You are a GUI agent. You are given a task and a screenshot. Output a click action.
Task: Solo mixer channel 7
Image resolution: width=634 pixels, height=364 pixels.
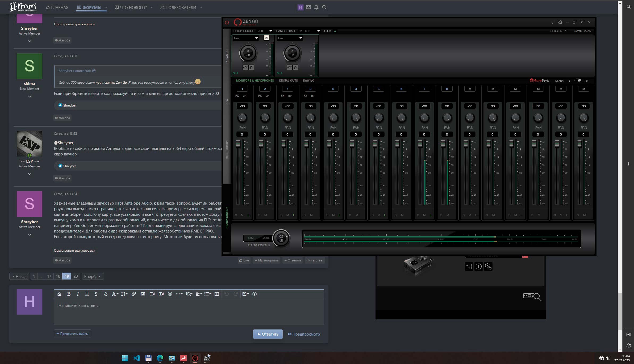point(418,215)
